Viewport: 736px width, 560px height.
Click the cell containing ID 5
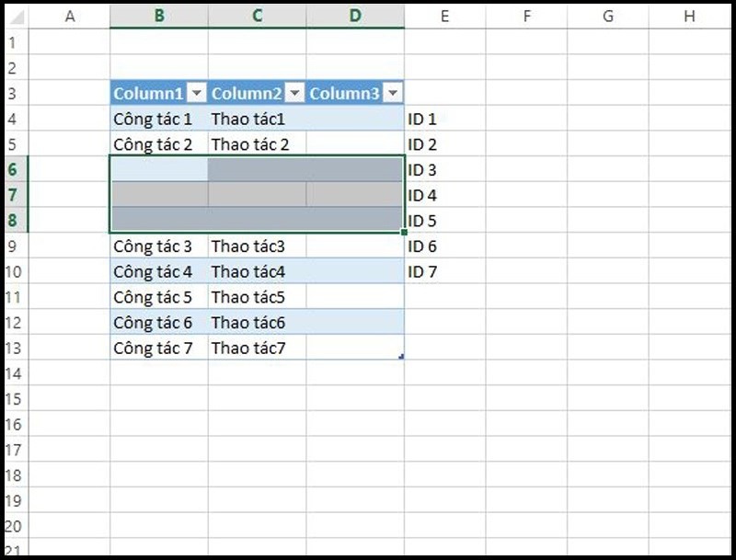[445, 221]
